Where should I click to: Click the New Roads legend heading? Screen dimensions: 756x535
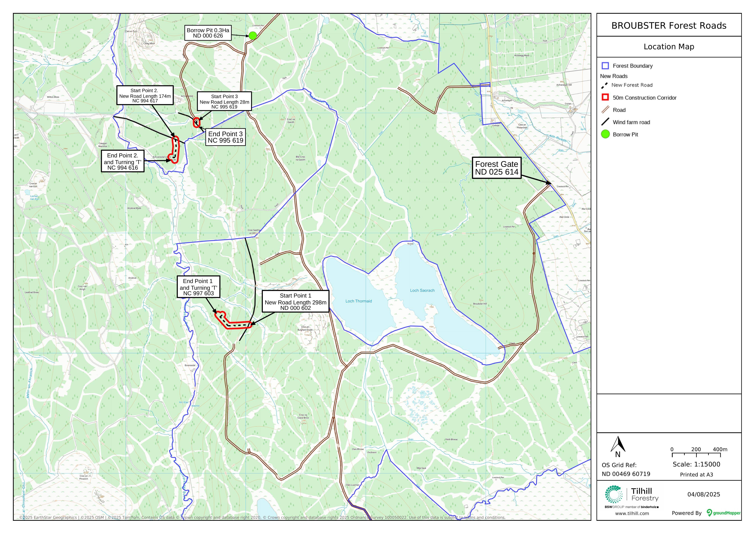[614, 76]
